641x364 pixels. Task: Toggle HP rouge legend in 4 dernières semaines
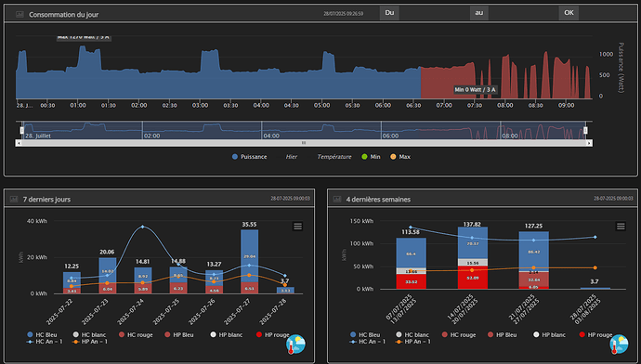(x=597, y=335)
